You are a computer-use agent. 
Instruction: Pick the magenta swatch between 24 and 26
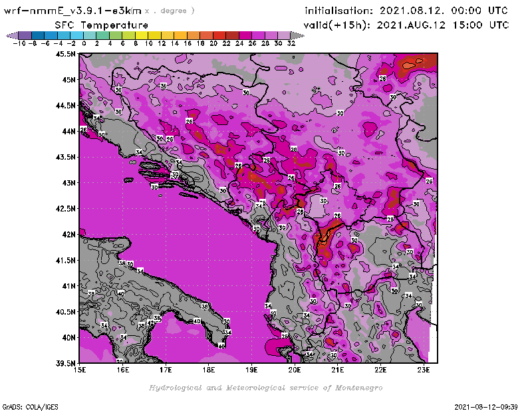point(245,35)
